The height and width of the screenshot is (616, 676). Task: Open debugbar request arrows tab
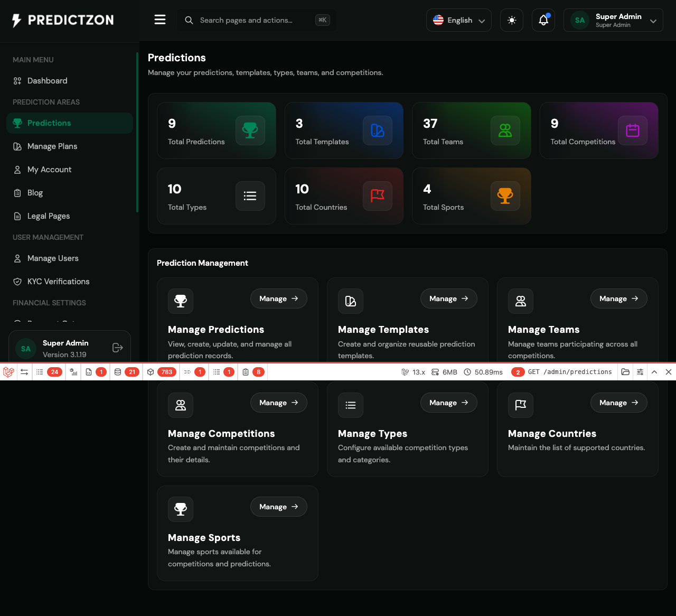(x=24, y=372)
